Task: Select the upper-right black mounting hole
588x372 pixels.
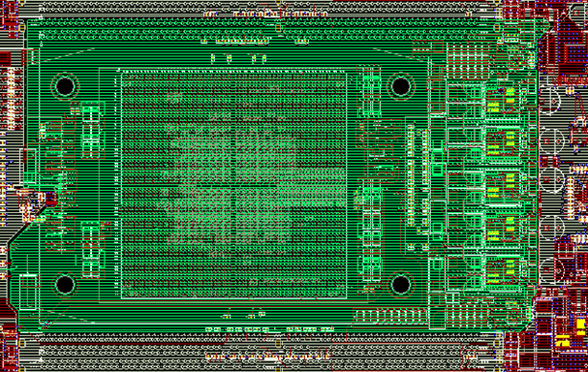Action: [400, 86]
